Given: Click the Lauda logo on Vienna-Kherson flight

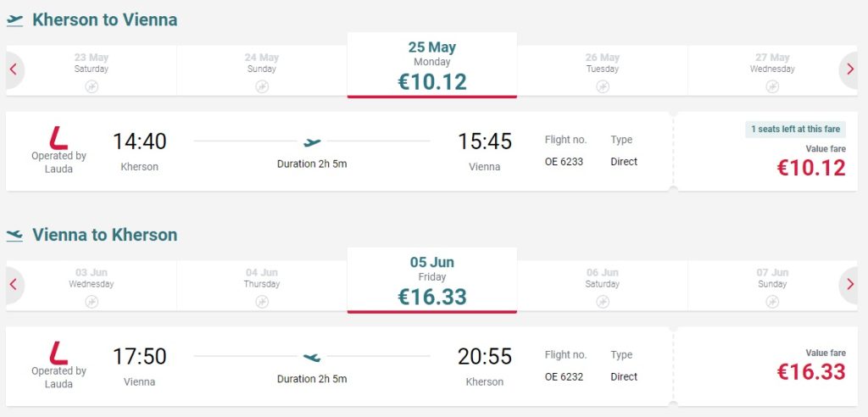Looking at the screenshot, I should tap(58, 353).
